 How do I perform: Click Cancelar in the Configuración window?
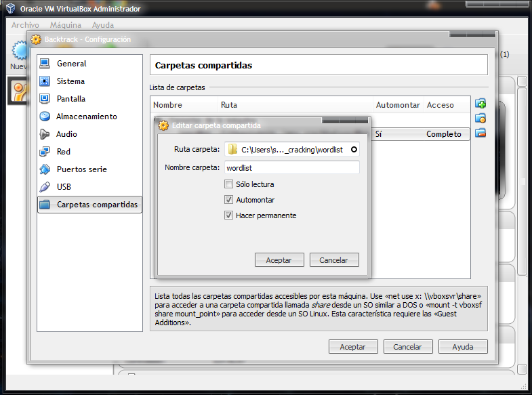408,347
